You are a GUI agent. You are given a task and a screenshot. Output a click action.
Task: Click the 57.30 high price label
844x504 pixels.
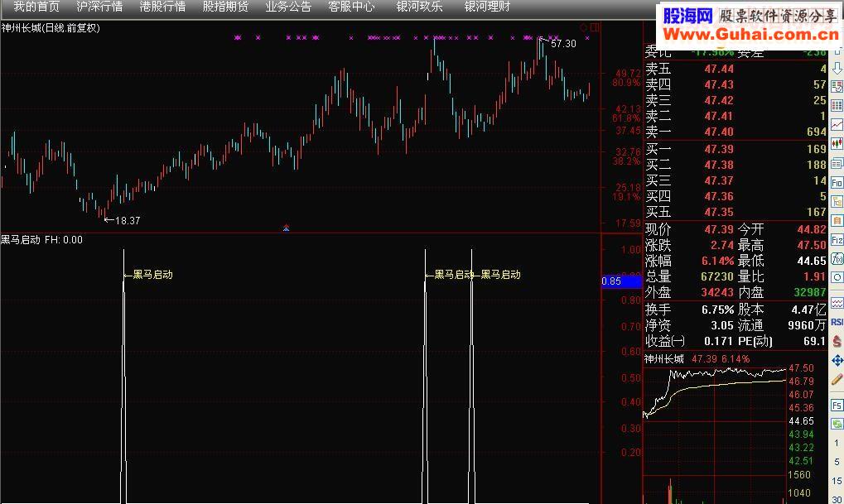(563, 44)
